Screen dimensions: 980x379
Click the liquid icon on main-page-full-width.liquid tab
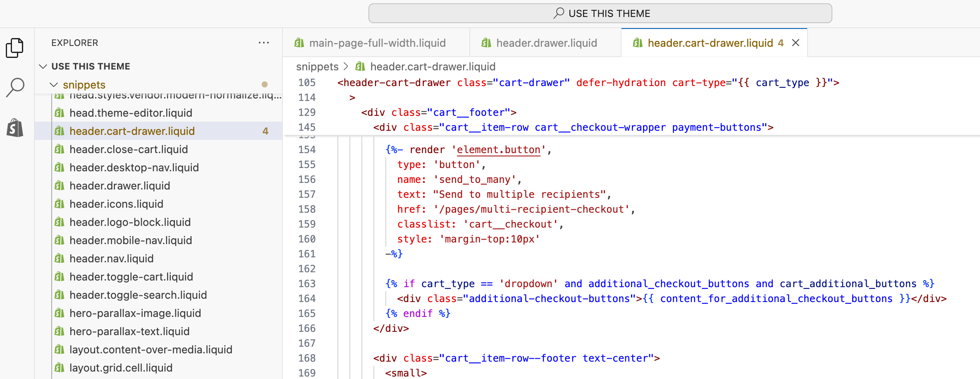pos(299,43)
